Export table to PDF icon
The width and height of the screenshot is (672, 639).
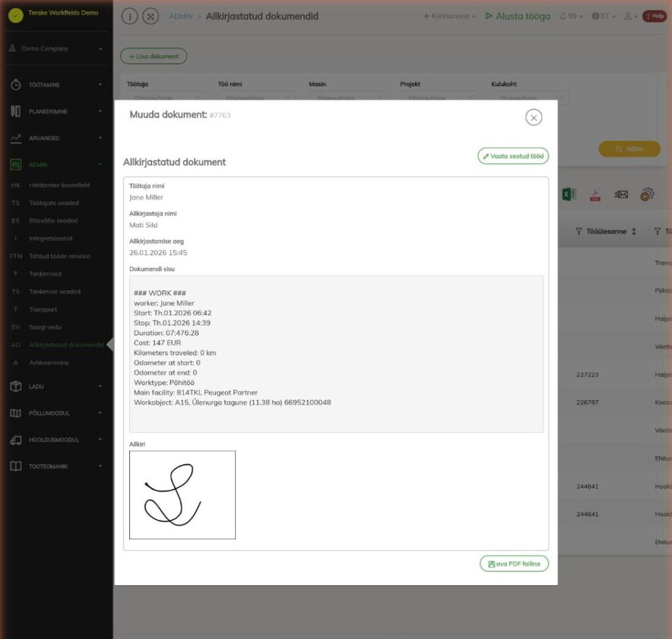coord(595,195)
